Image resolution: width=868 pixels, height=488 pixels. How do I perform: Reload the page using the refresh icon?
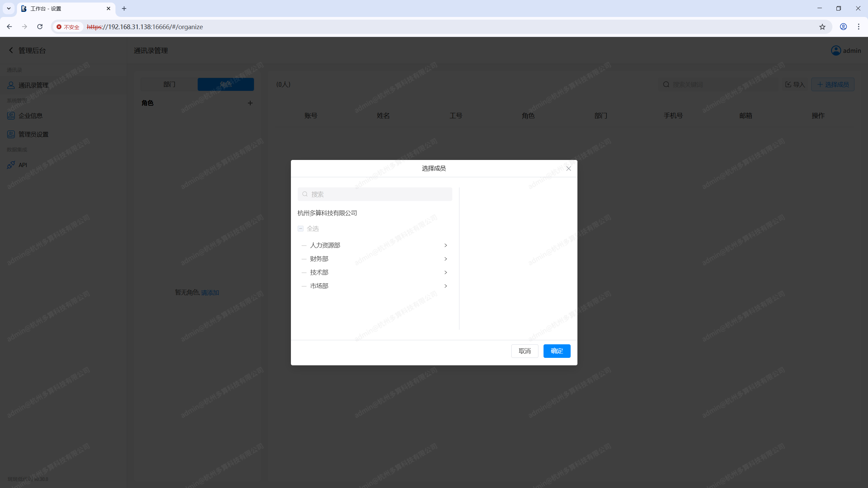pos(40,27)
